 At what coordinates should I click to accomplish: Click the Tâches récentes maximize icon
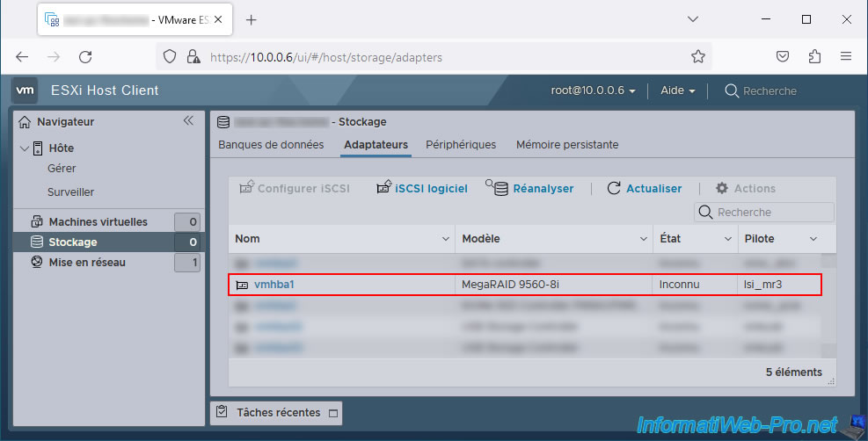[x=333, y=414]
